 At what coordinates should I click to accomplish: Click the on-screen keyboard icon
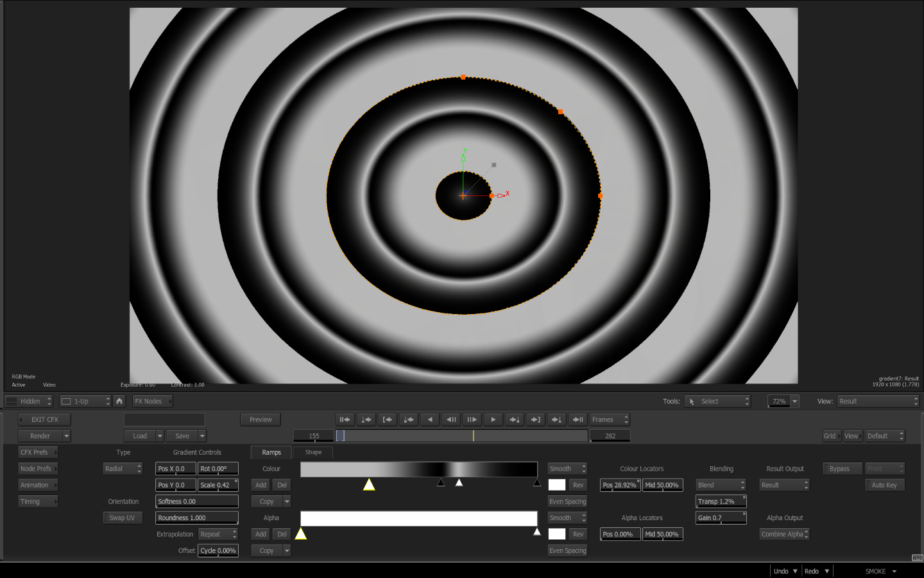[917, 557]
